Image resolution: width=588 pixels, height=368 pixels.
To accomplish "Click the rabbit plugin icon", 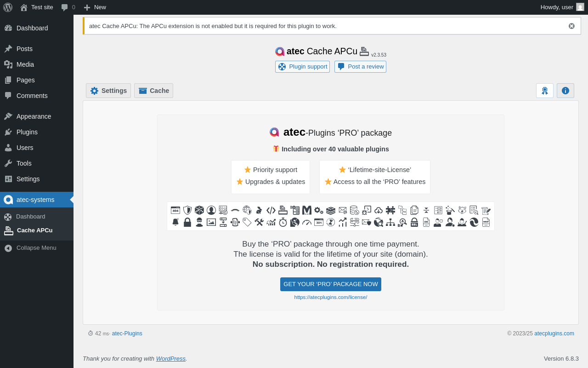I will point(259,210).
